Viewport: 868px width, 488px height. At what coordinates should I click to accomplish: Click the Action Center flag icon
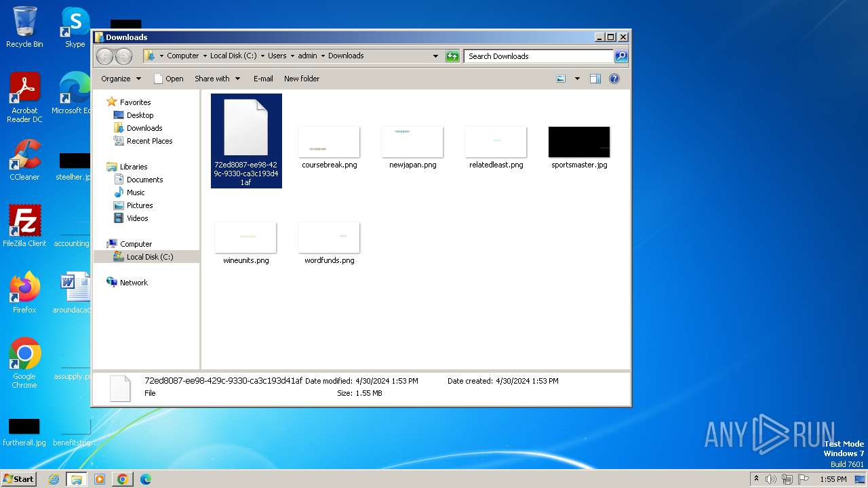[x=804, y=479]
